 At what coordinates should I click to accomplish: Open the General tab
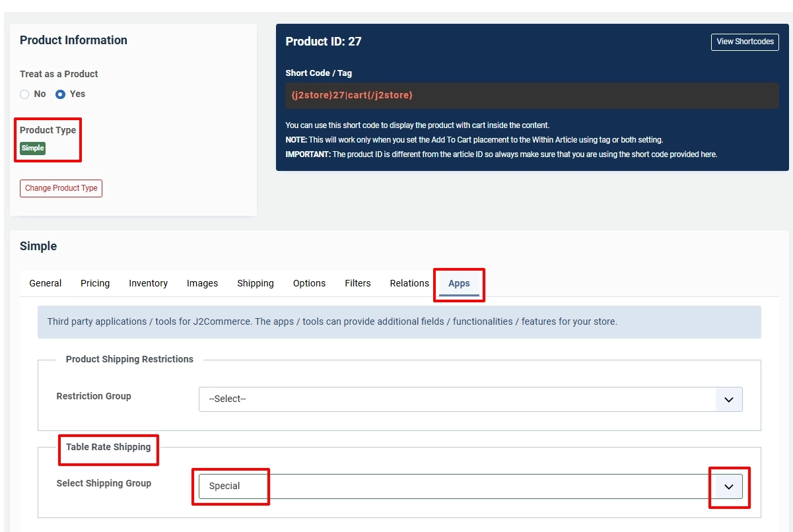(46, 283)
